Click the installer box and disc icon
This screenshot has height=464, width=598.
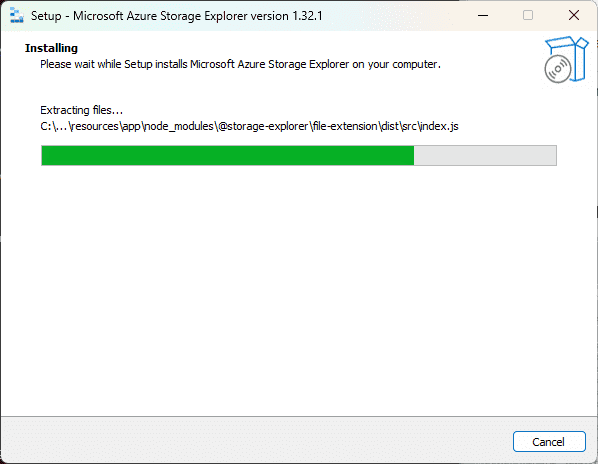[566, 59]
